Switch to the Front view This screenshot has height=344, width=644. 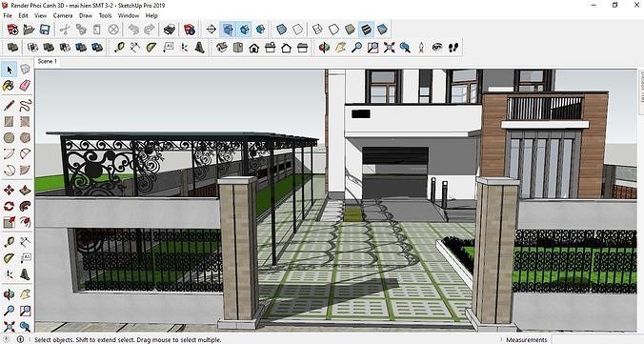pyautogui.click(x=254, y=48)
